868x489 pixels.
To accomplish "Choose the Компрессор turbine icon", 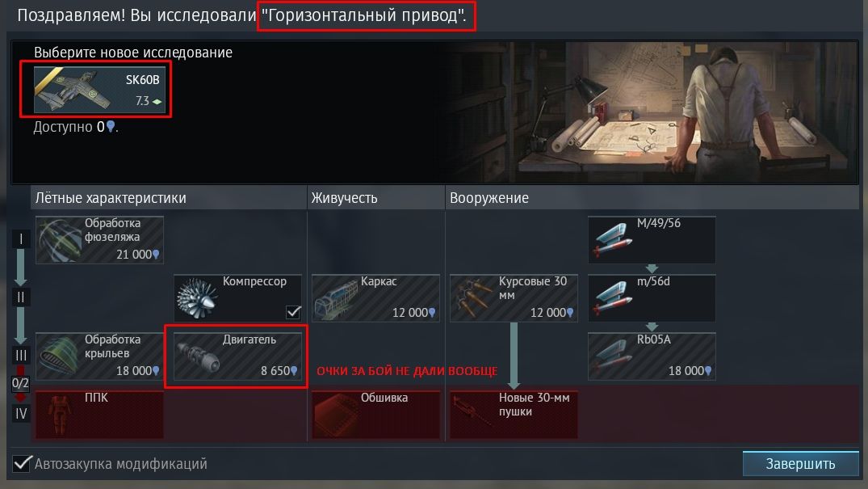I will click(197, 298).
